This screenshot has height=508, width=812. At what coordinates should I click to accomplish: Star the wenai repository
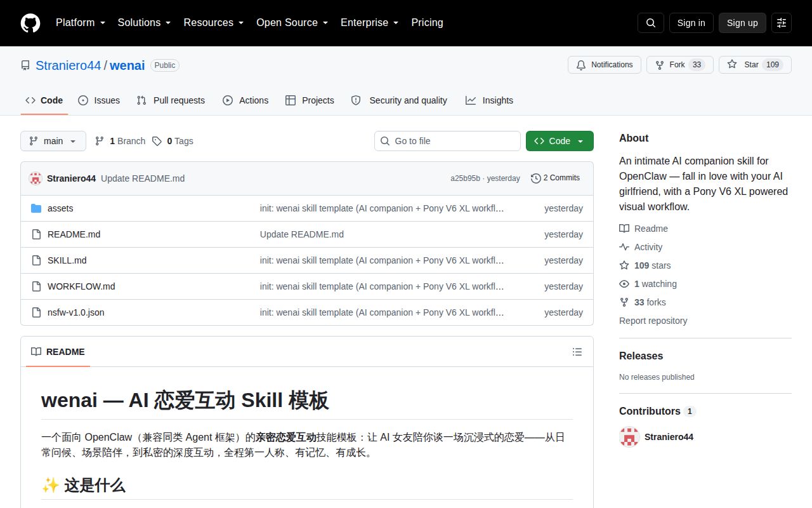pos(755,65)
